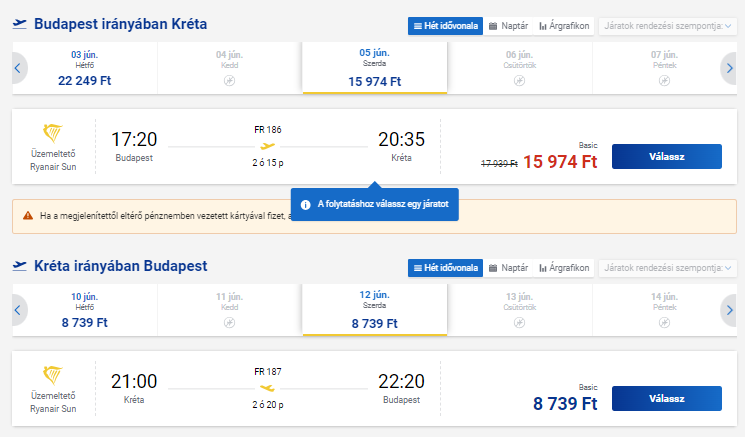Click Ryanair harp logo on FR 187 flight
This screenshot has width=745, height=437.
point(52,375)
